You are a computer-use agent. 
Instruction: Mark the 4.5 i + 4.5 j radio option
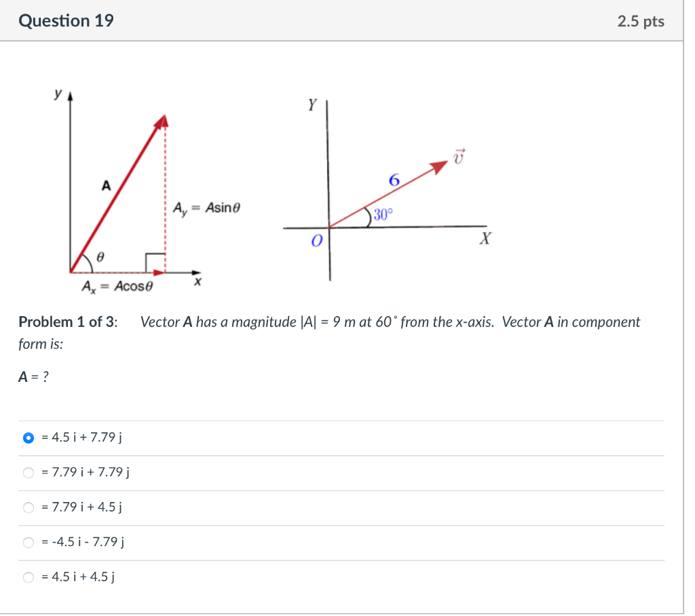tap(29, 577)
